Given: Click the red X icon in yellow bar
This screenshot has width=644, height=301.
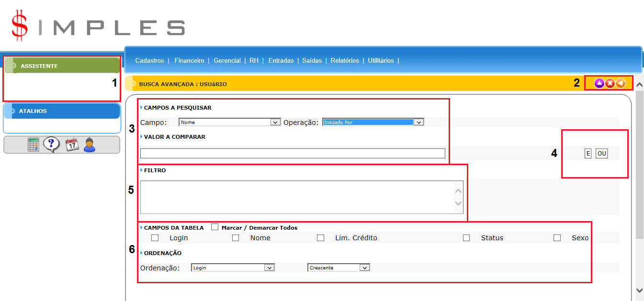Looking at the screenshot, I should [610, 83].
